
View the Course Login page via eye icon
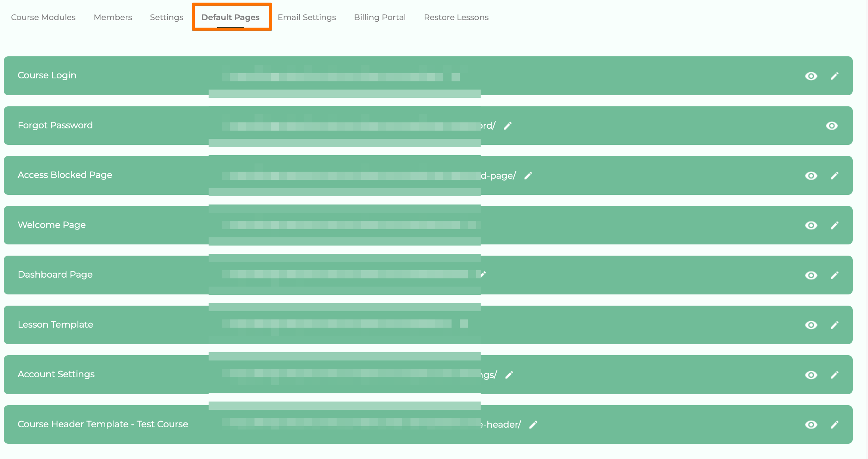[811, 76]
